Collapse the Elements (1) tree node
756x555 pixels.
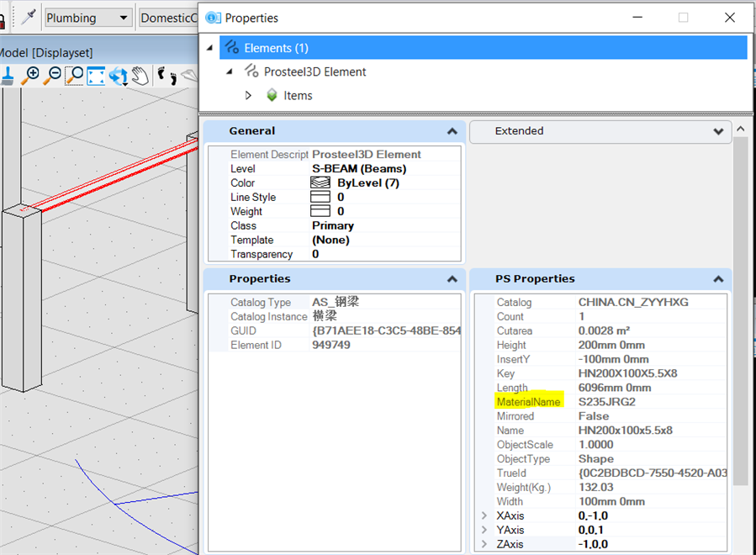click(209, 48)
